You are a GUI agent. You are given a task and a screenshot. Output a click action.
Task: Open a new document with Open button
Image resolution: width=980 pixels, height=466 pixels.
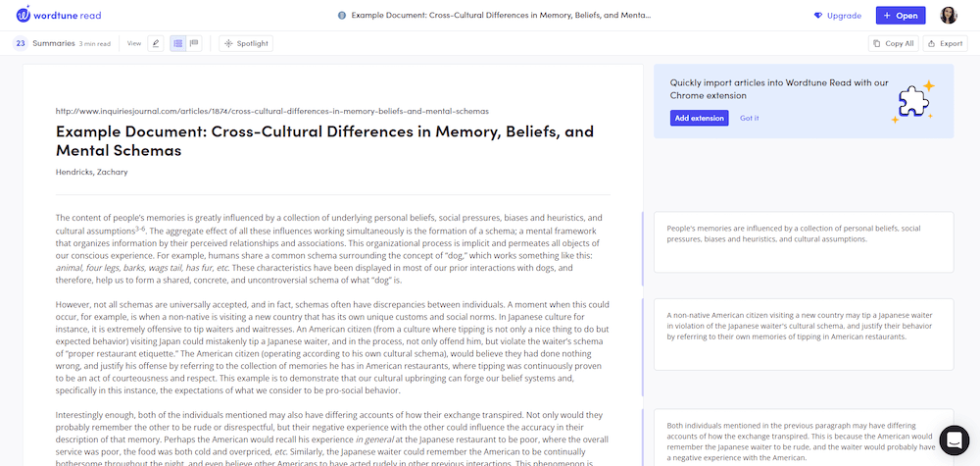tap(900, 16)
